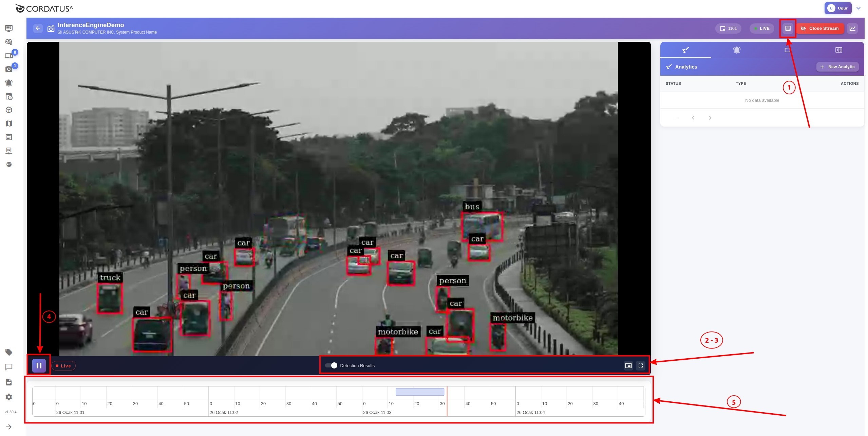Screen dimensions: 868x436
Task: Add a New Analytic
Action: [837, 67]
